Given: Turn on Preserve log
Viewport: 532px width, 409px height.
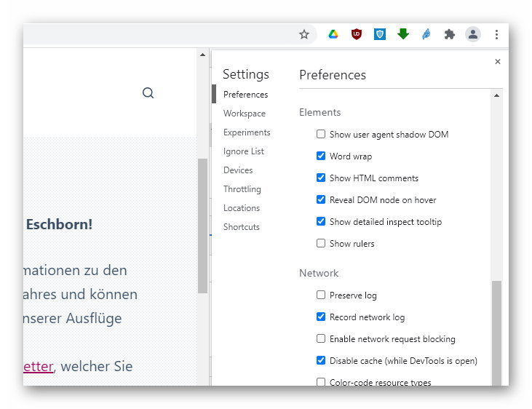Looking at the screenshot, I should click(x=321, y=295).
